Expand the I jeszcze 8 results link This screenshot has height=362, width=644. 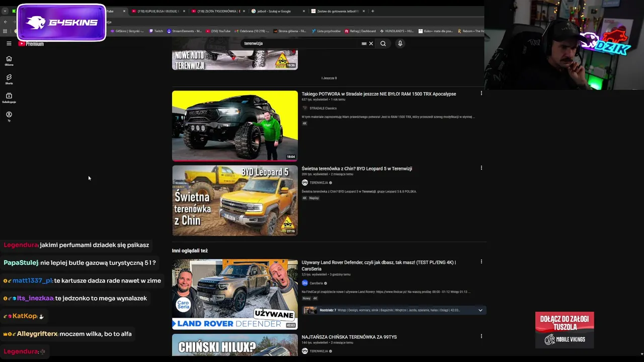(329, 78)
